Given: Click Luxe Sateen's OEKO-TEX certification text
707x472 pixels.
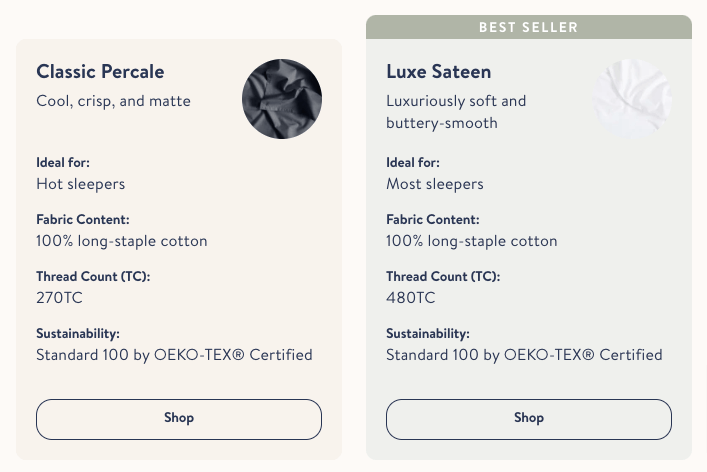Looking at the screenshot, I should pyautogui.click(x=524, y=354).
